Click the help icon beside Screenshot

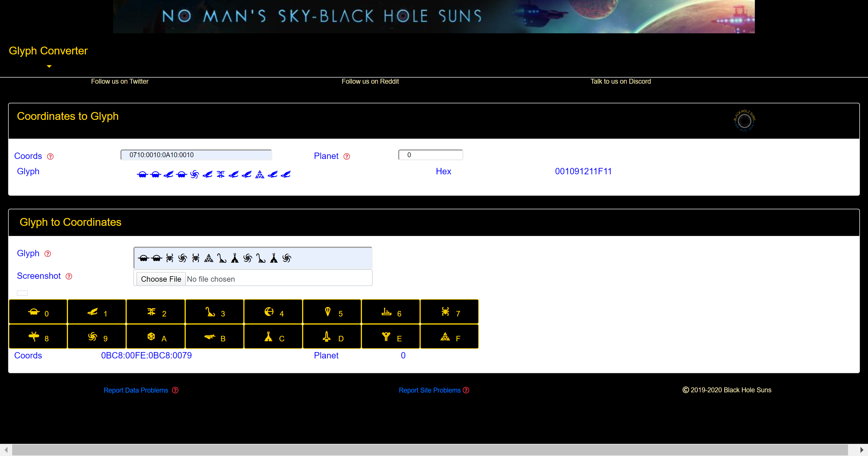click(x=69, y=276)
